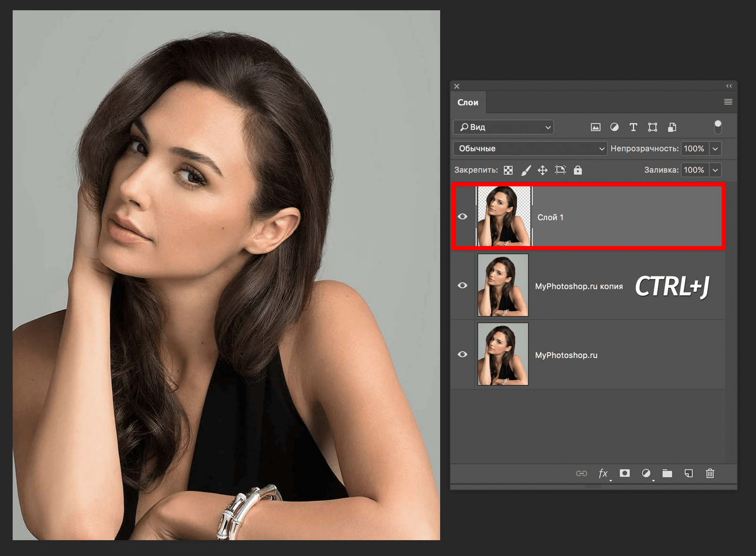Hide the MyPhotoshop.ru копия layer
Viewport: 756px width, 556px height.
(x=463, y=286)
